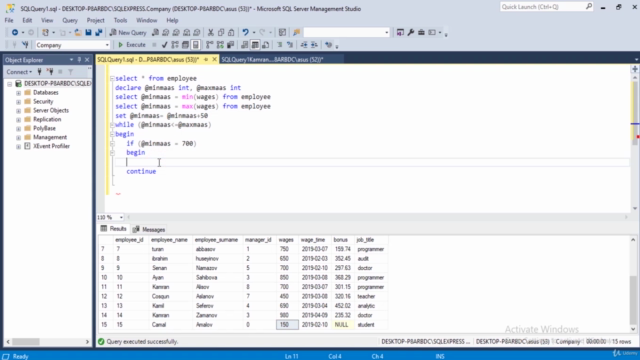
Task: Click the Quick Launch search magnifier
Action: [x=589, y=7]
